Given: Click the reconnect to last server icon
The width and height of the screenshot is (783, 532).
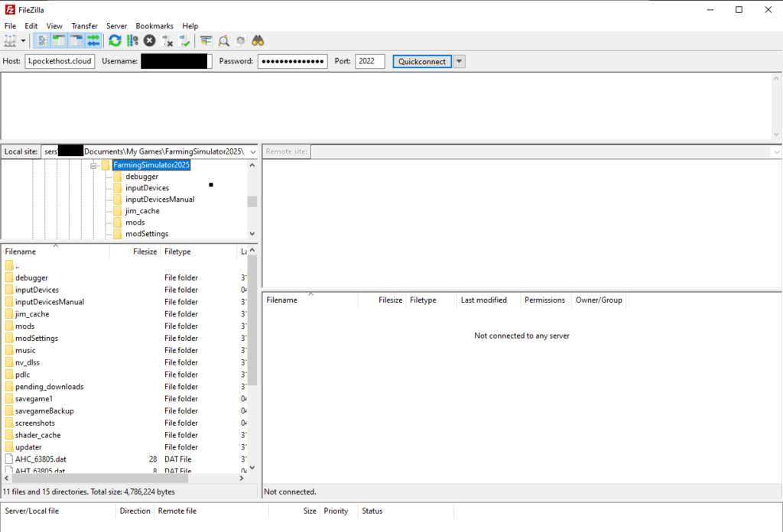Looking at the screenshot, I should (184, 41).
